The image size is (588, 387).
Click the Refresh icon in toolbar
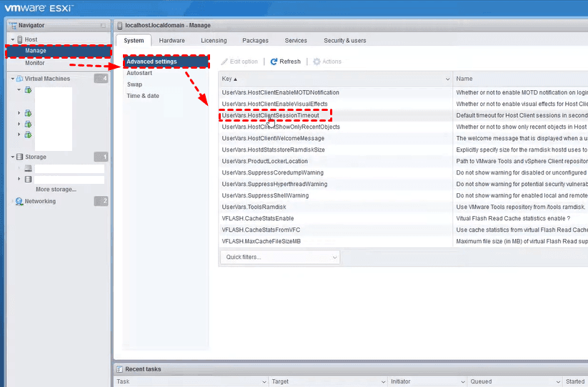pos(274,62)
